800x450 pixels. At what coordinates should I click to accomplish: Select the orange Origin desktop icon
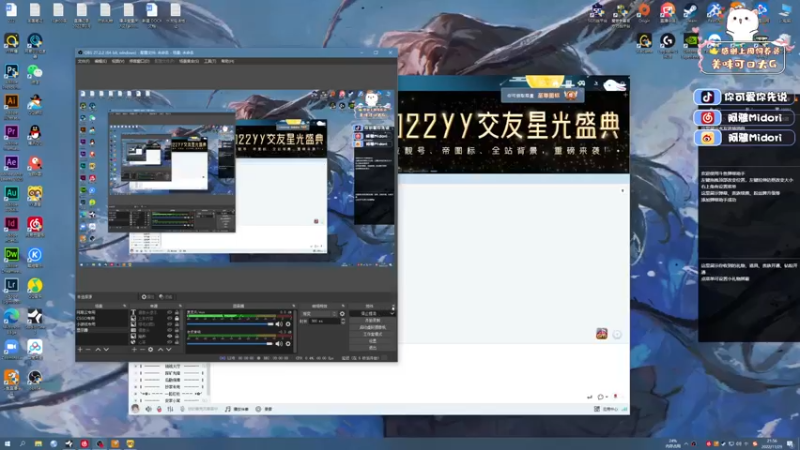click(644, 10)
